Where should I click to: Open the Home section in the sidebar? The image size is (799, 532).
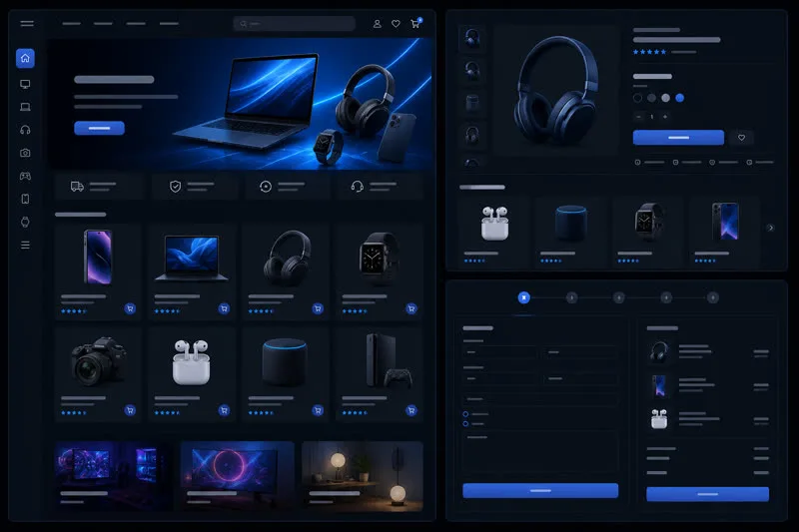point(25,58)
